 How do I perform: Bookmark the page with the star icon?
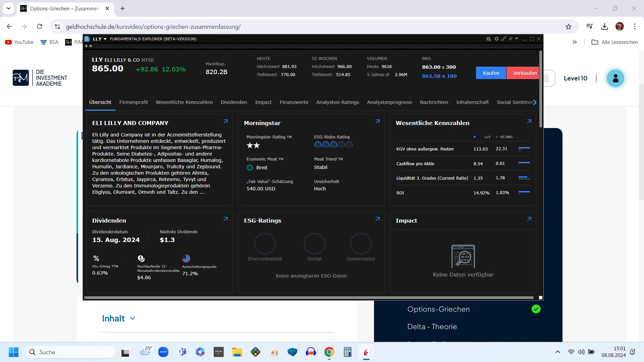568,27
